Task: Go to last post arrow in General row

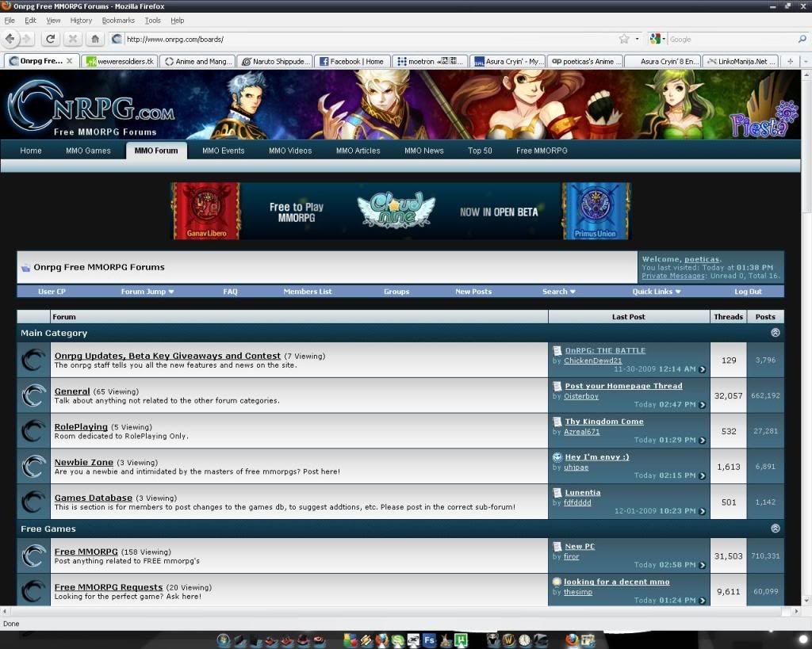Action: click(x=702, y=405)
